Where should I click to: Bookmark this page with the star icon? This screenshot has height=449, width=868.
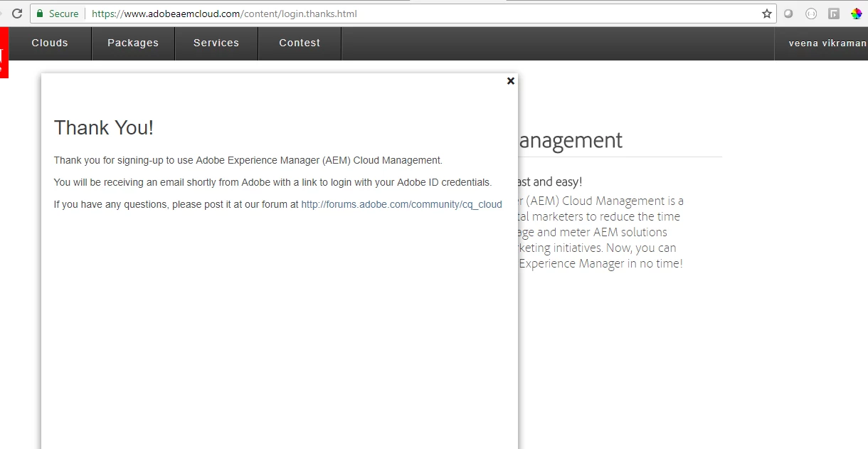tap(767, 14)
